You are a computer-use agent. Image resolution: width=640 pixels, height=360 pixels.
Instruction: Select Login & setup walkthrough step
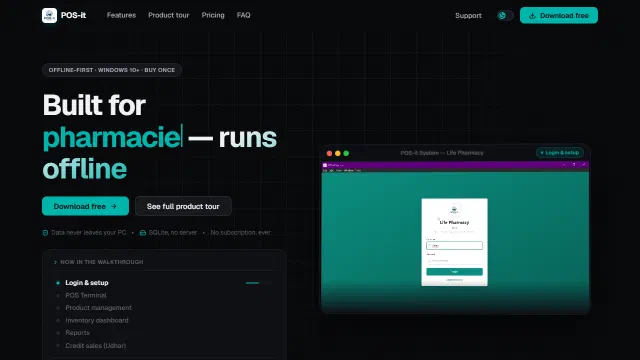coord(87,282)
